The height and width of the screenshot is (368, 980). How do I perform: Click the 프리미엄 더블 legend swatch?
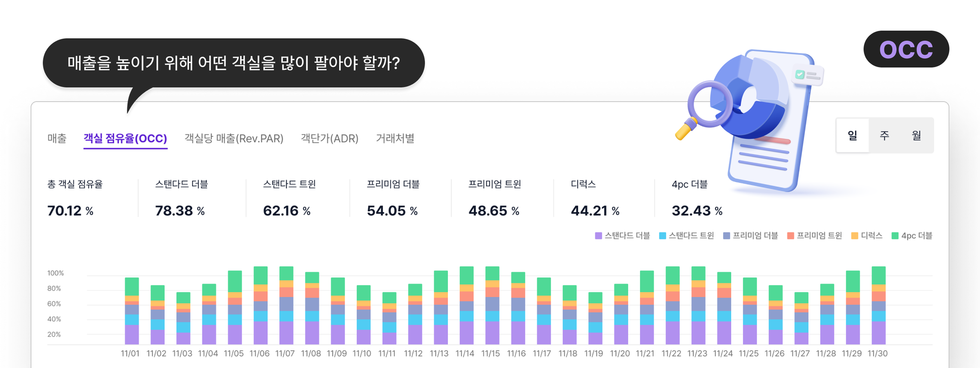tap(727, 236)
